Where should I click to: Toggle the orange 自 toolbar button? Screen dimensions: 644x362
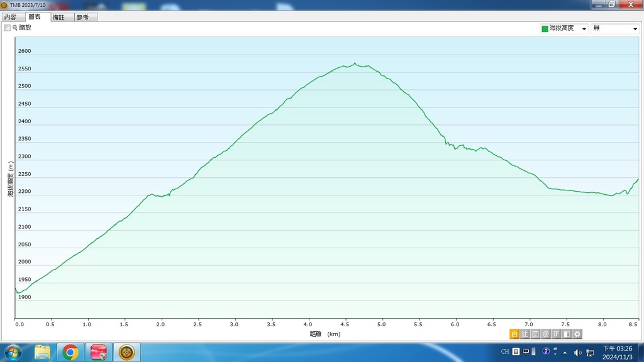coord(514,334)
